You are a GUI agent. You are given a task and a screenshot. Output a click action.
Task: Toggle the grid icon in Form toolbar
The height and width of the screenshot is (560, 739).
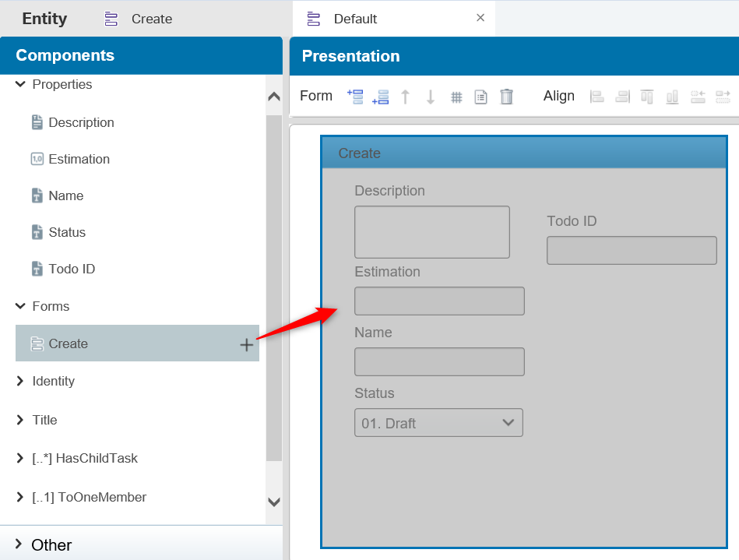click(x=456, y=97)
